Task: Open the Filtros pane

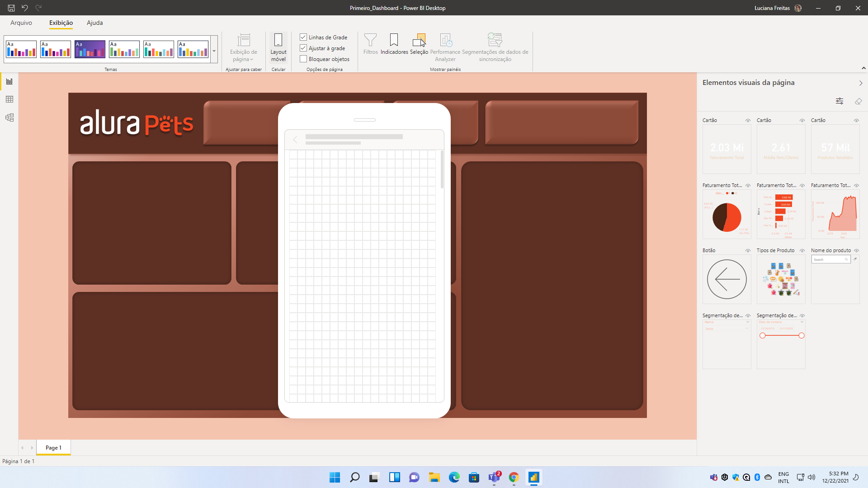Action: tap(370, 44)
